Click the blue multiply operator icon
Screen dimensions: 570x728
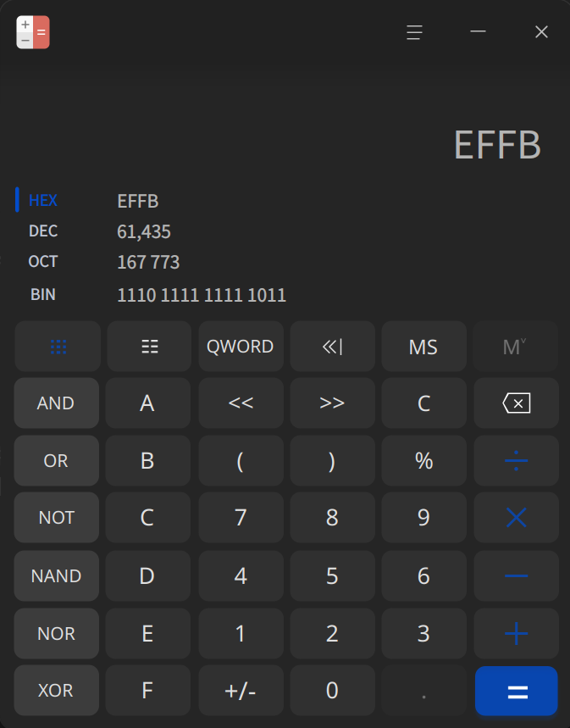[516, 518]
